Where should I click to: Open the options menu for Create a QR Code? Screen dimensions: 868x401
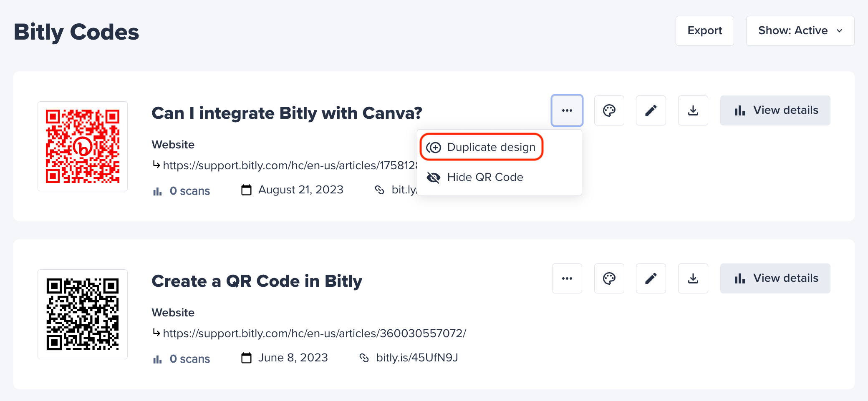[x=567, y=278]
